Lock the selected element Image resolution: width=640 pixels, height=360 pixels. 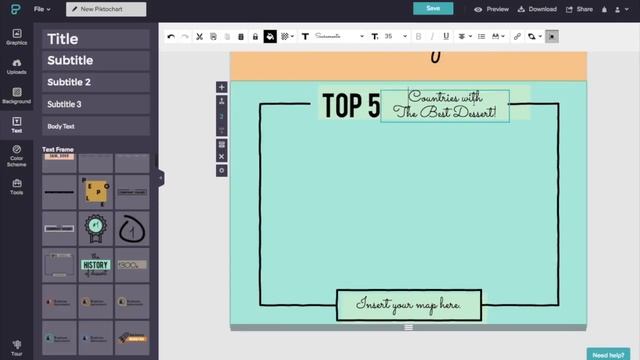coord(255,37)
